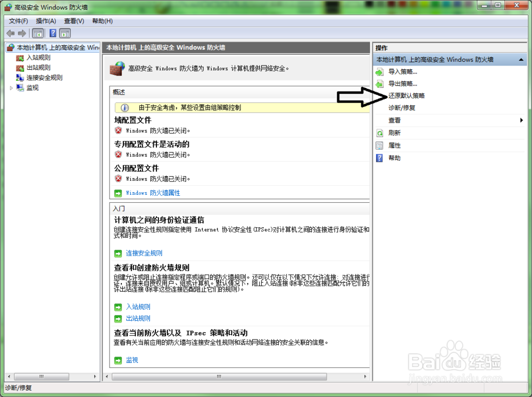
Task: Open the 监视 link in center pane
Action: pos(132,360)
